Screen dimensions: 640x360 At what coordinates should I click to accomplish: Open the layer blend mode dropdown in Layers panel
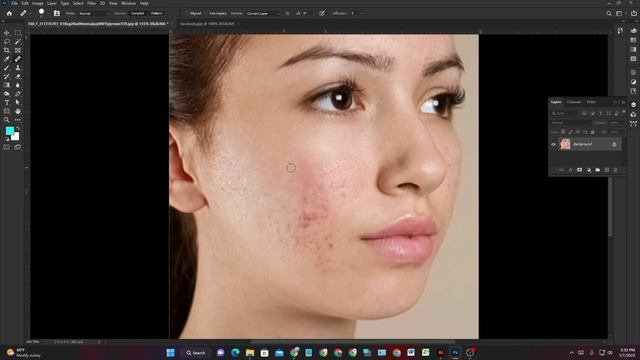(x=571, y=123)
